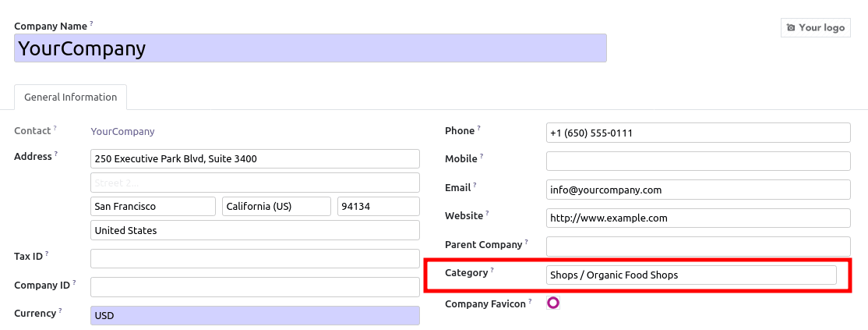Select the Parent Company field
This screenshot has width=868, height=330.
coord(698,247)
